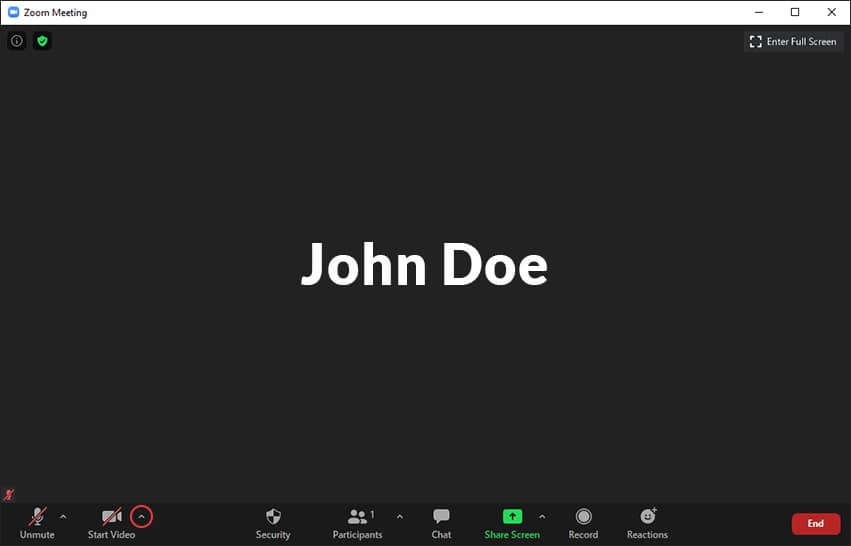Click the green encryption shield icon

pos(42,41)
